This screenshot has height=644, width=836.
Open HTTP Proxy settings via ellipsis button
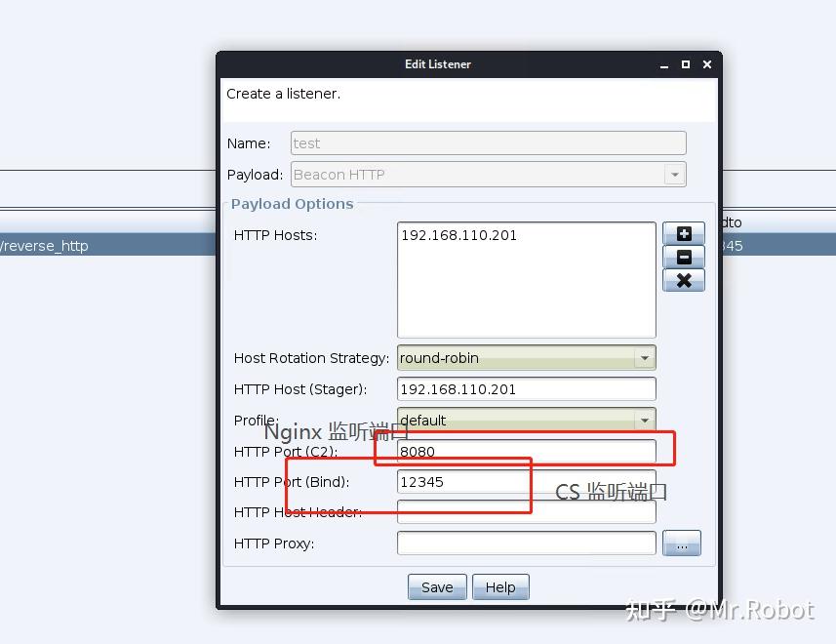681,543
